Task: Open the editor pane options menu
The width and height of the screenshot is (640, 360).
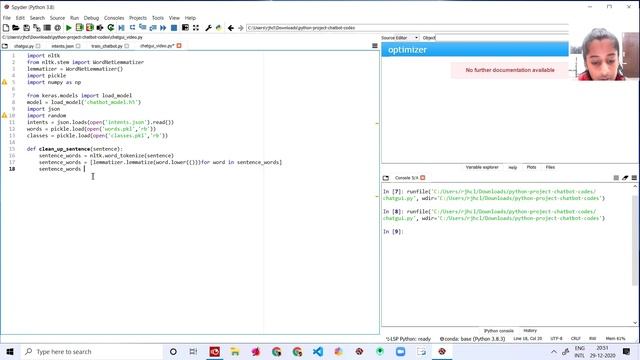Action: [x=375, y=46]
